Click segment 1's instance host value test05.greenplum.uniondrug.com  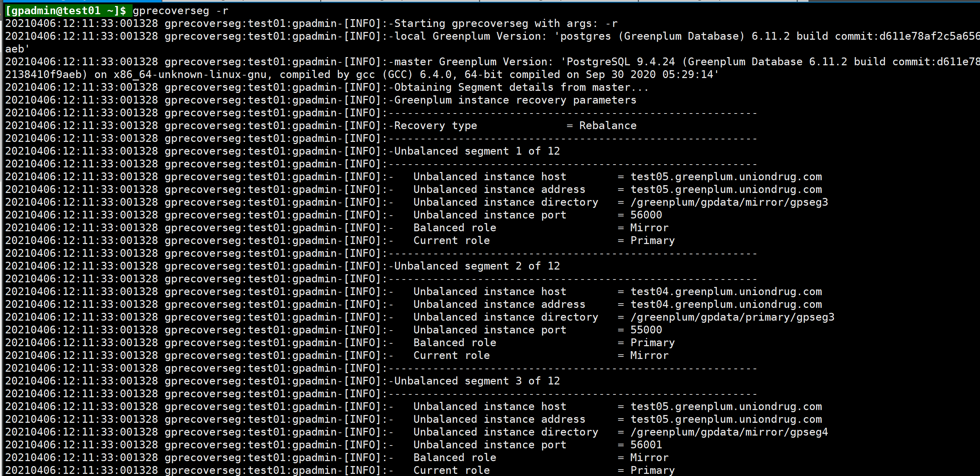point(726,177)
